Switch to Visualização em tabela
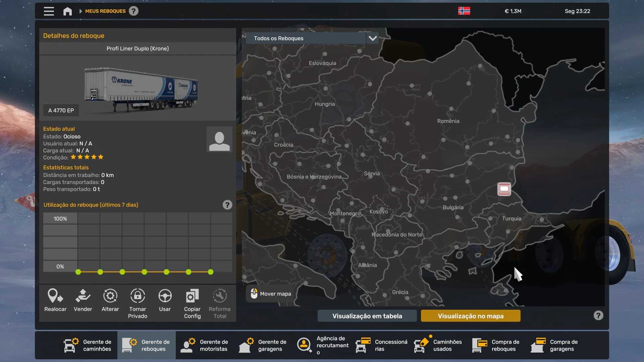This screenshot has height=362, width=644. point(367,316)
